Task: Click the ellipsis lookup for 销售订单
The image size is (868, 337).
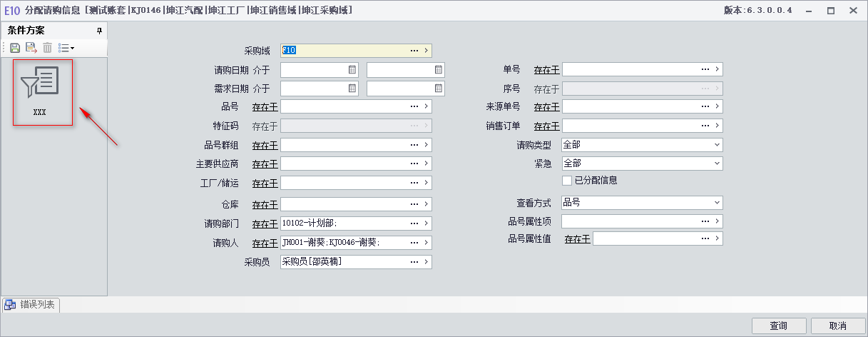Action: (x=705, y=126)
